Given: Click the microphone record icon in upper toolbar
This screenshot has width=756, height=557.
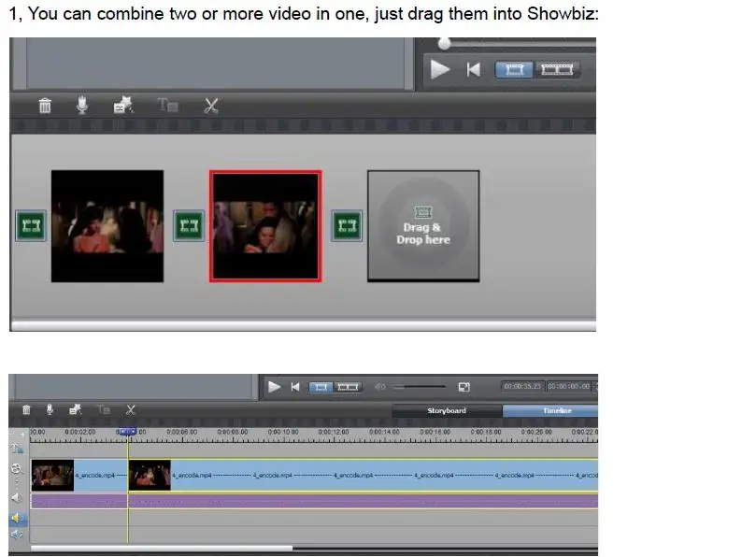Looking at the screenshot, I should point(82,105).
